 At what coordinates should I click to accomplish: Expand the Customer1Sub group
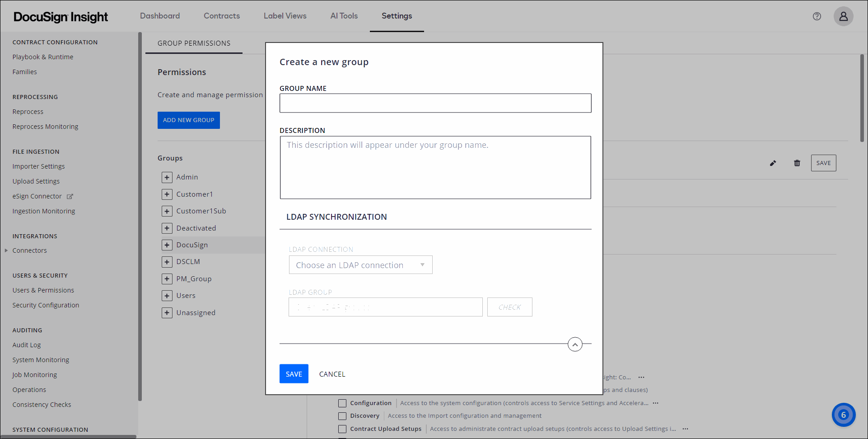[x=167, y=211]
